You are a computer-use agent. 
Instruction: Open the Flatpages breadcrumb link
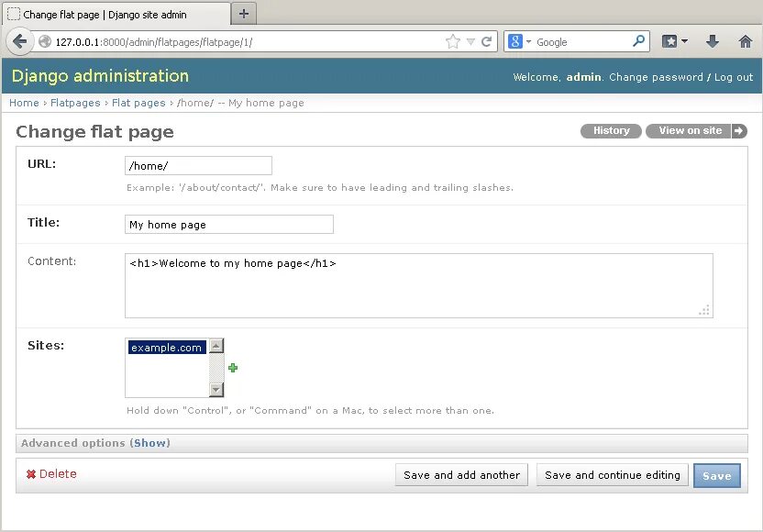(x=75, y=103)
